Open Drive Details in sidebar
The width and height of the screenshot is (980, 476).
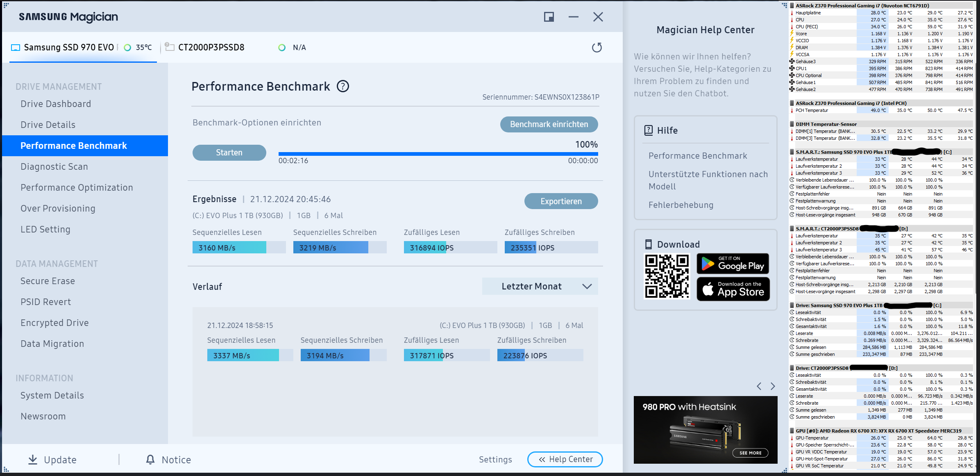(48, 125)
